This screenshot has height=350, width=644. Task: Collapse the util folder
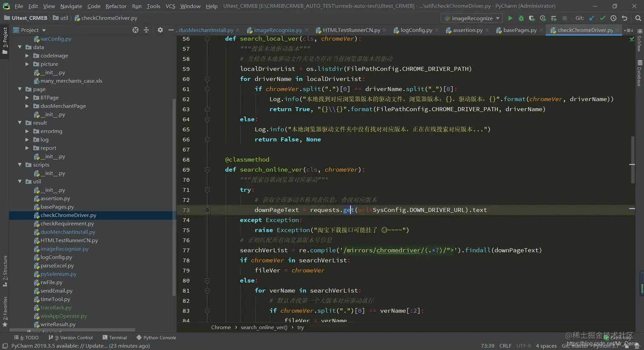click(x=20, y=182)
